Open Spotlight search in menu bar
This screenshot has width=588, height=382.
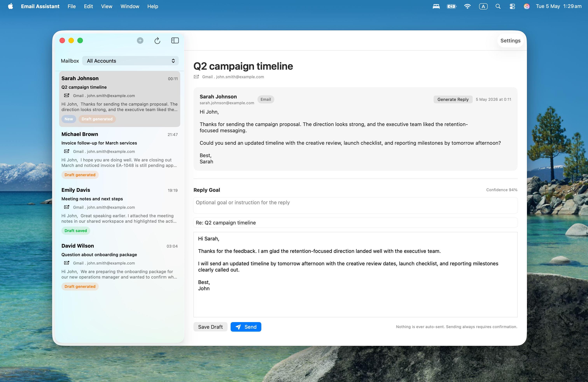498,6
